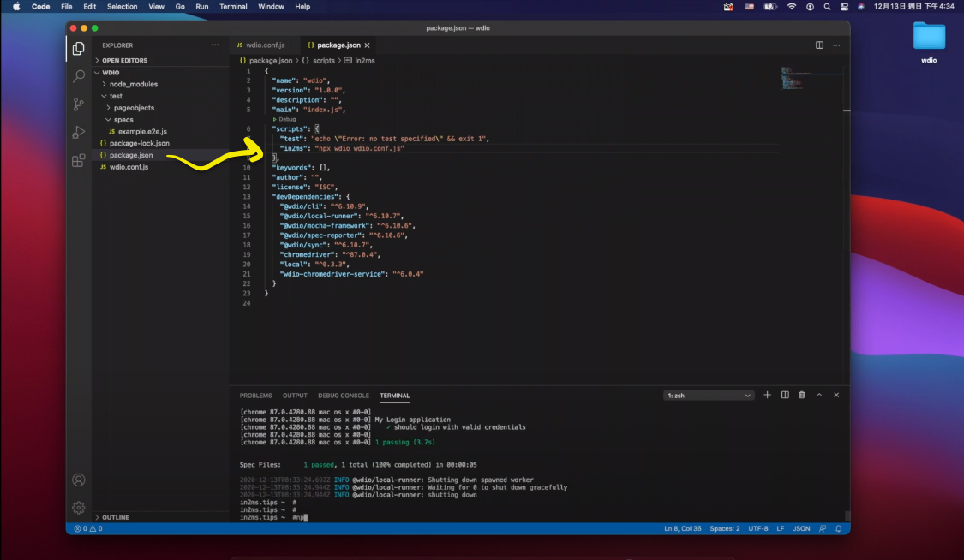Viewport: 964px width, 560px height.
Task: Expand the node_modules folder
Action: 134,84
